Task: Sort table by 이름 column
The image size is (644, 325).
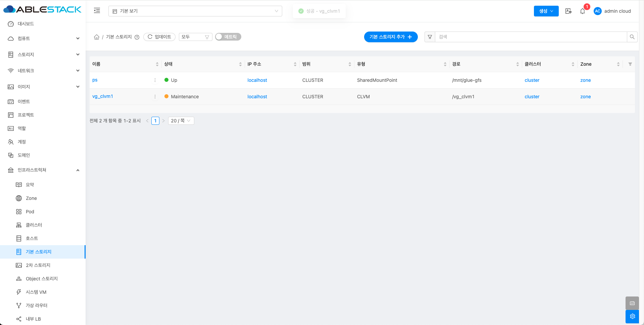Action: click(157, 64)
